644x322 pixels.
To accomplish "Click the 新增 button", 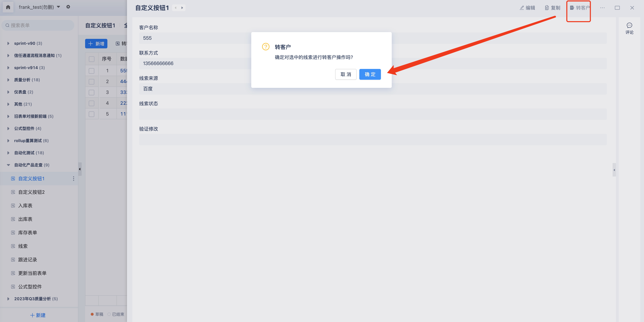I will point(96,44).
